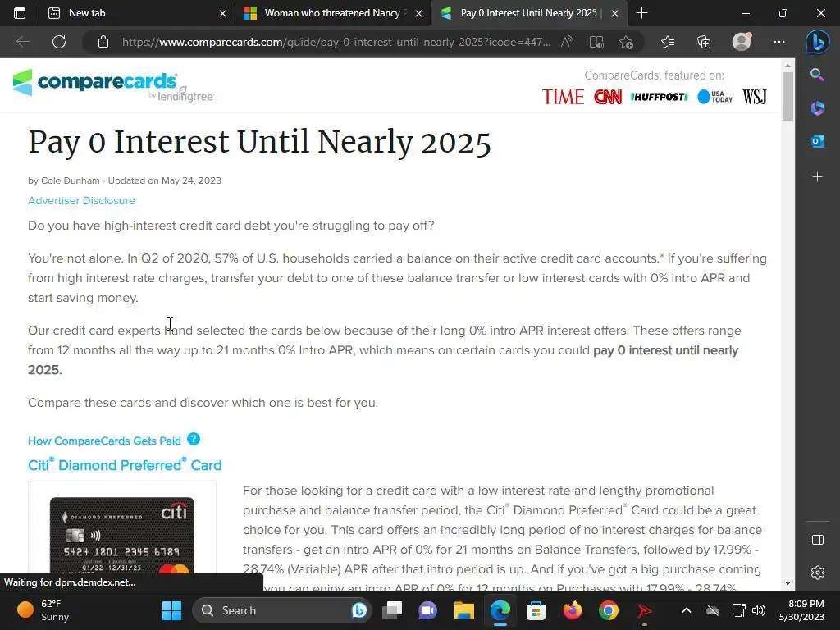Add a new sidebar app

pyautogui.click(x=818, y=177)
